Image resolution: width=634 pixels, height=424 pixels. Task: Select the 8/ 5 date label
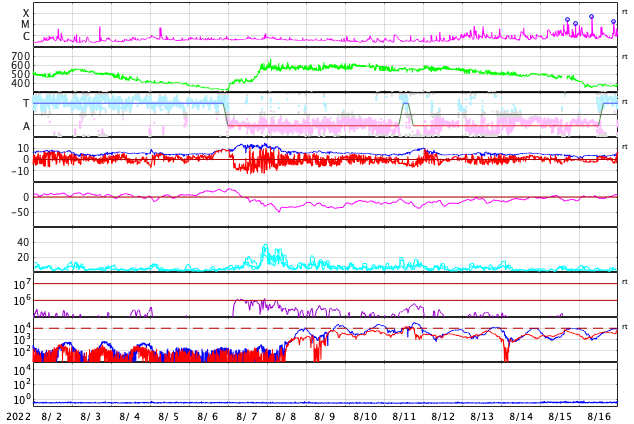(x=169, y=417)
